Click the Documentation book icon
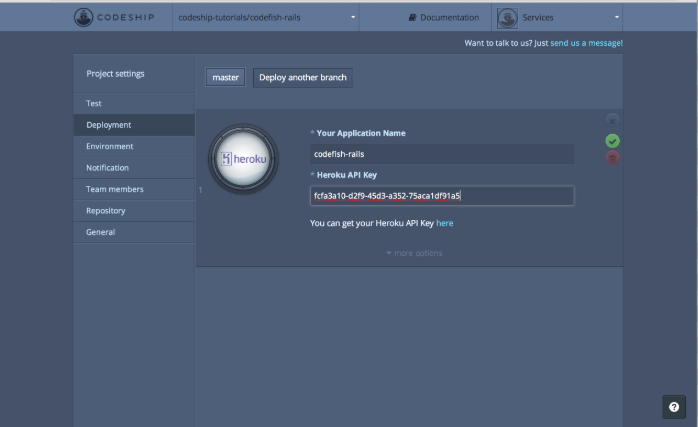The width and height of the screenshot is (698, 427). [x=412, y=17]
